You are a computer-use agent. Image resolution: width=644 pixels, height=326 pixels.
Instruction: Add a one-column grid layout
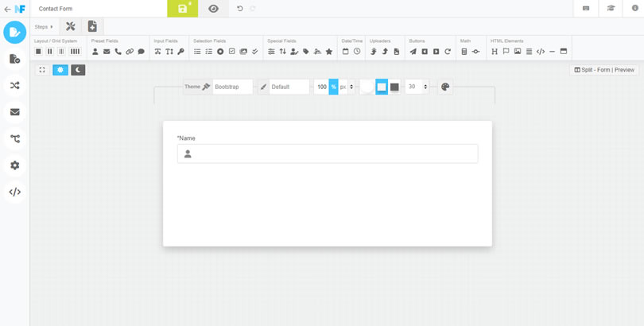pyautogui.click(x=38, y=52)
